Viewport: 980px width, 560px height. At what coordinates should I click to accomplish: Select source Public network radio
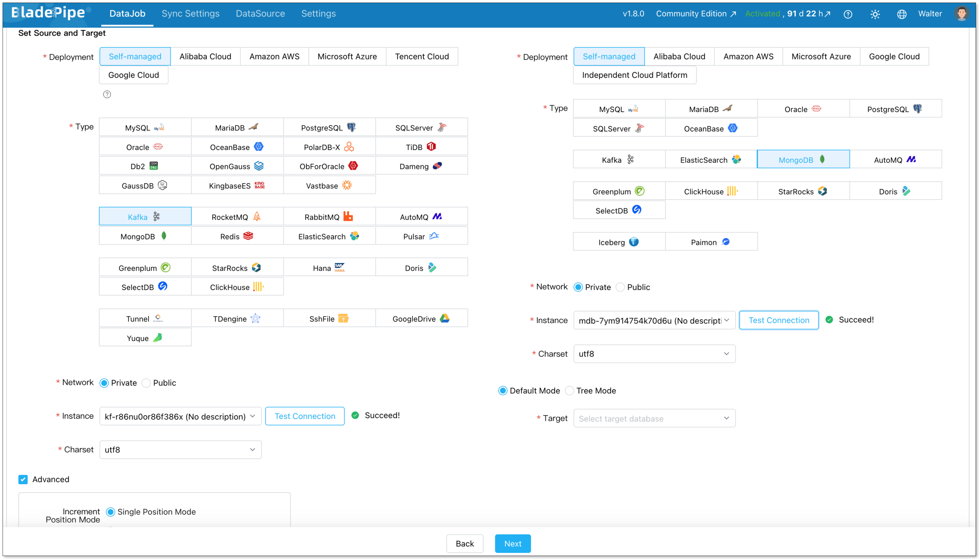[146, 383]
